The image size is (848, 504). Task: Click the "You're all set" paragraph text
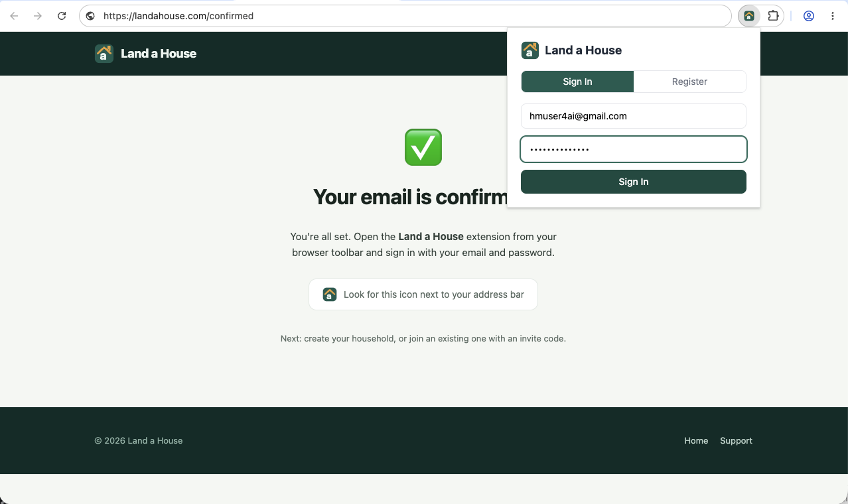click(423, 245)
